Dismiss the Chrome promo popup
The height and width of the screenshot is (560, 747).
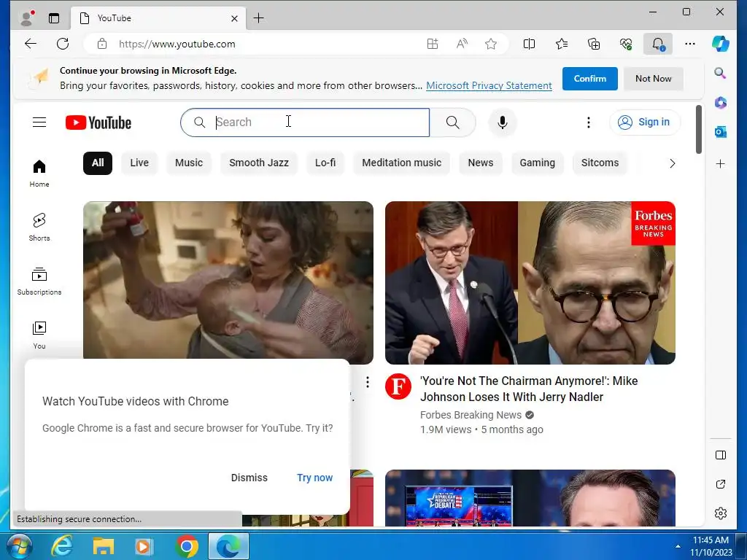click(249, 478)
